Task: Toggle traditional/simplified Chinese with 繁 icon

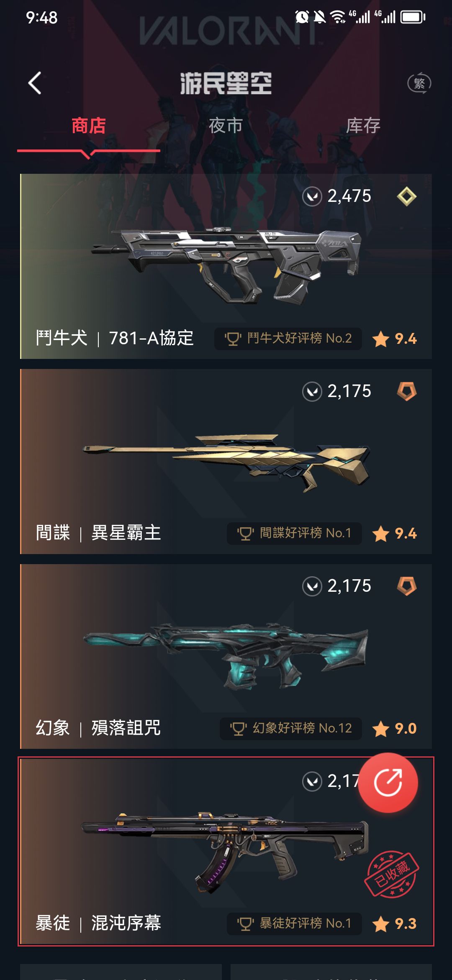Action: (x=419, y=83)
